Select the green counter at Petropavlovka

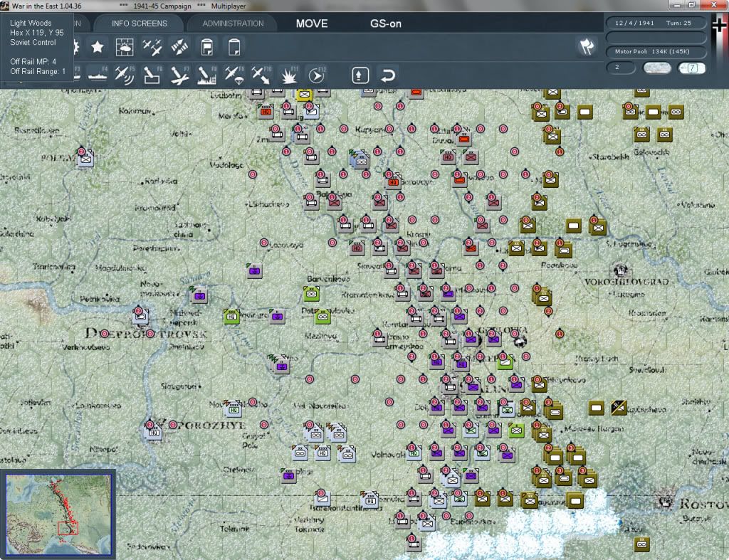pos(322,317)
